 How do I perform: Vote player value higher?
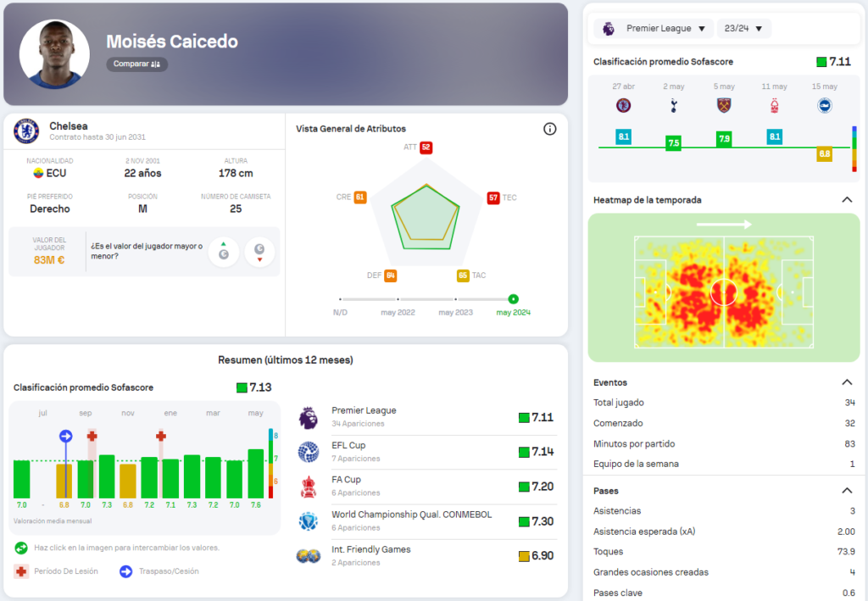click(224, 252)
